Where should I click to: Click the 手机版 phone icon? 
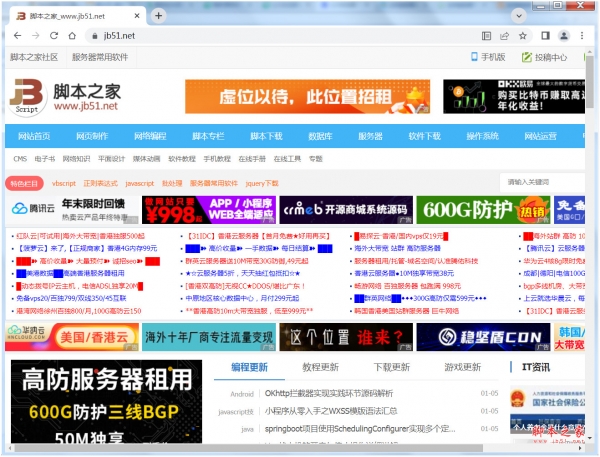coord(474,57)
